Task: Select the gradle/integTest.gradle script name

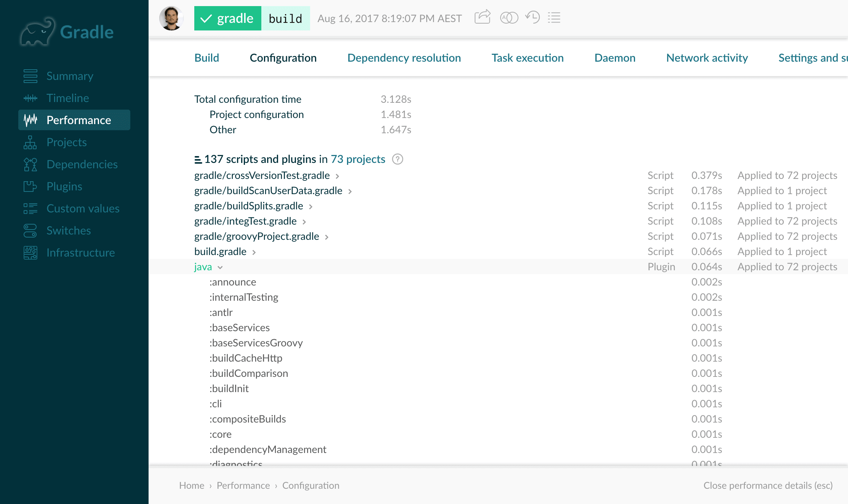Action: pyautogui.click(x=245, y=221)
